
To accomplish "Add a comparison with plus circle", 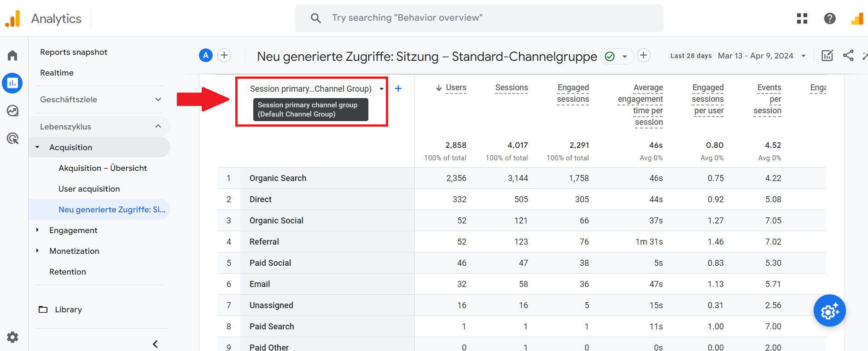I will (x=224, y=56).
